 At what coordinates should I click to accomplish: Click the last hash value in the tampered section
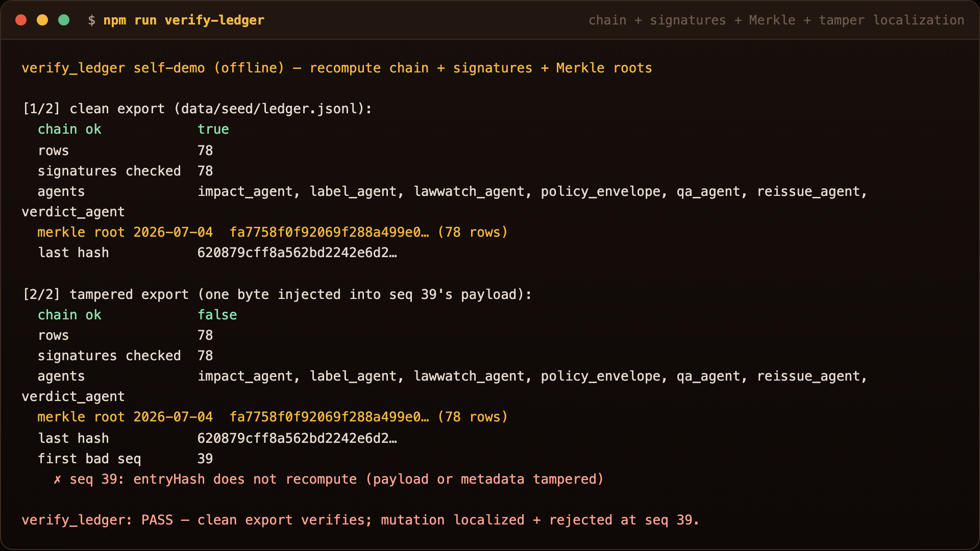click(297, 439)
